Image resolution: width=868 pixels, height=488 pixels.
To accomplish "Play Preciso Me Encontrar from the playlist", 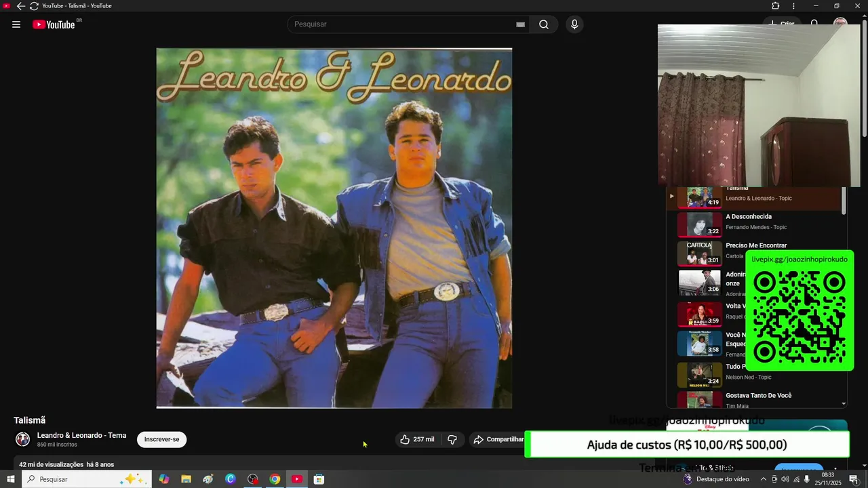I will pos(756,245).
